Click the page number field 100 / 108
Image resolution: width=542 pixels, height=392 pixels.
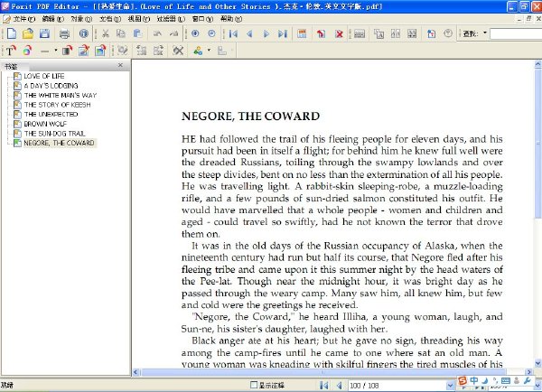point(397,385)
